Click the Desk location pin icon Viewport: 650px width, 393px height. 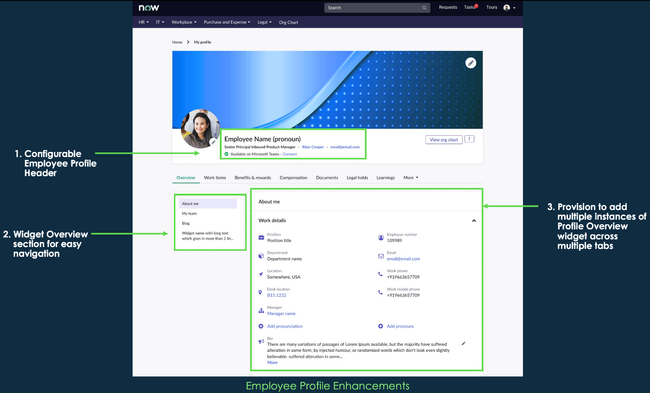click(260, 292)
